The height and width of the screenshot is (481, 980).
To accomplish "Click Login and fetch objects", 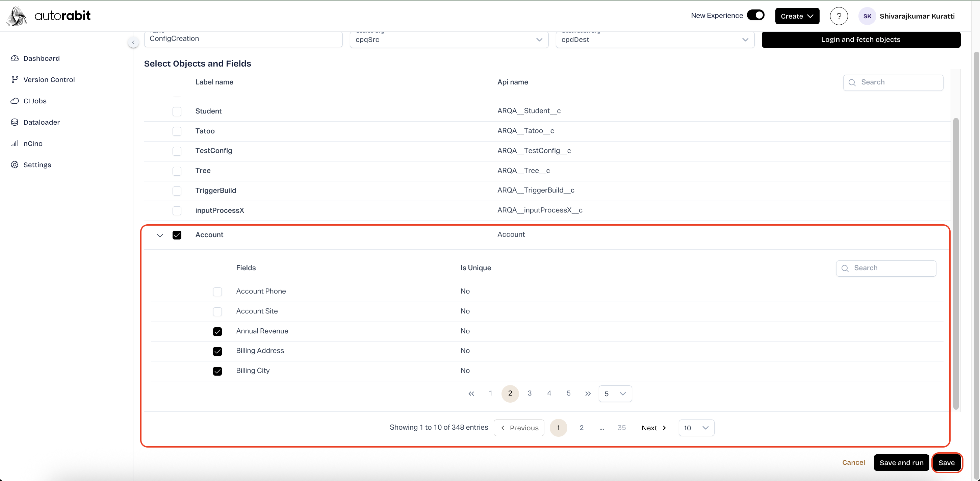I will click(x=860, y=40).
